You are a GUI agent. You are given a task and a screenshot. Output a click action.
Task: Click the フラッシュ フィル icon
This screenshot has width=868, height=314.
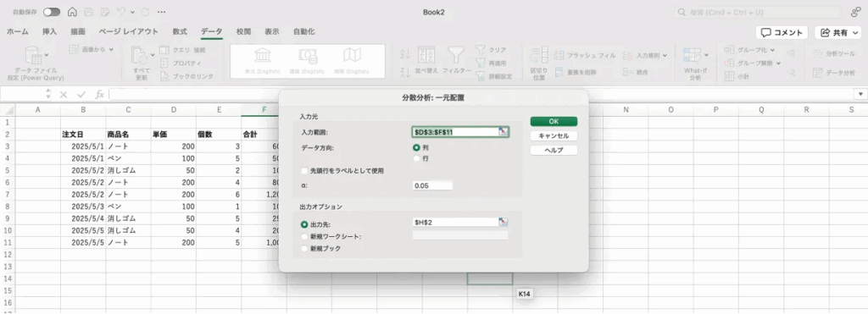point(559,55)
